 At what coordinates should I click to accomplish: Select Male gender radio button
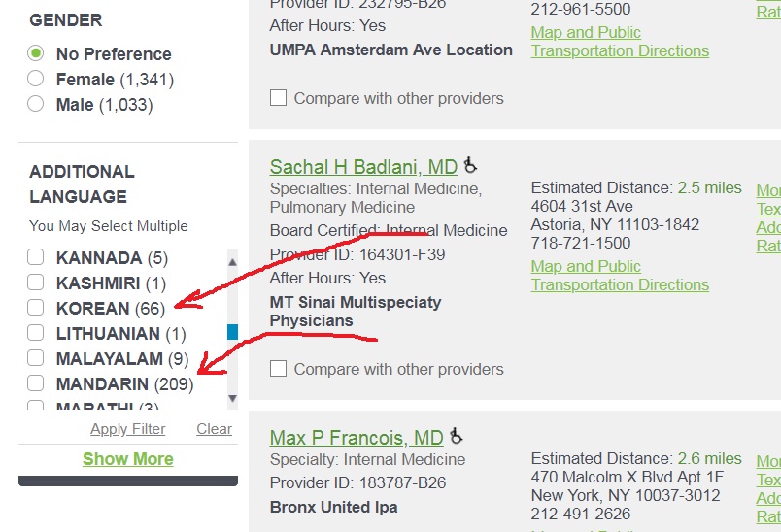point(35,104)
